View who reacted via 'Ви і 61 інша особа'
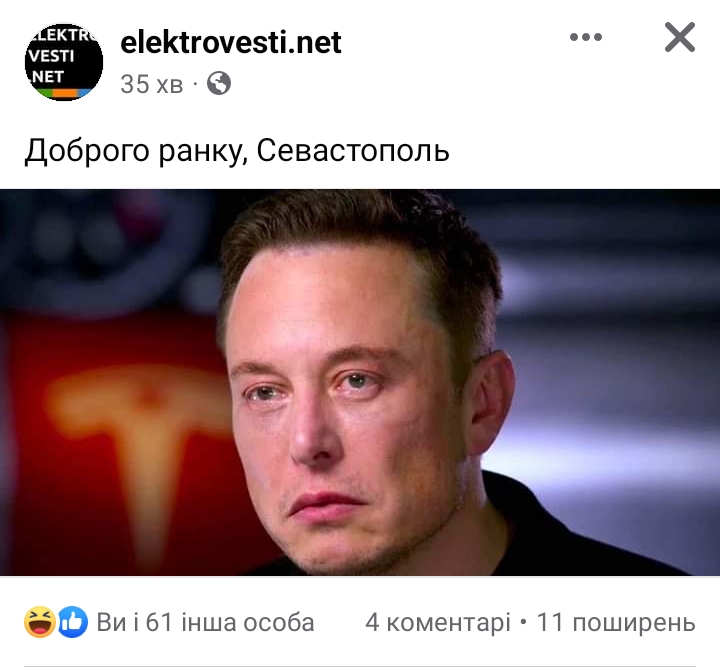The height and width of the screenshot is (672, 720). click(x=205, y=622)
